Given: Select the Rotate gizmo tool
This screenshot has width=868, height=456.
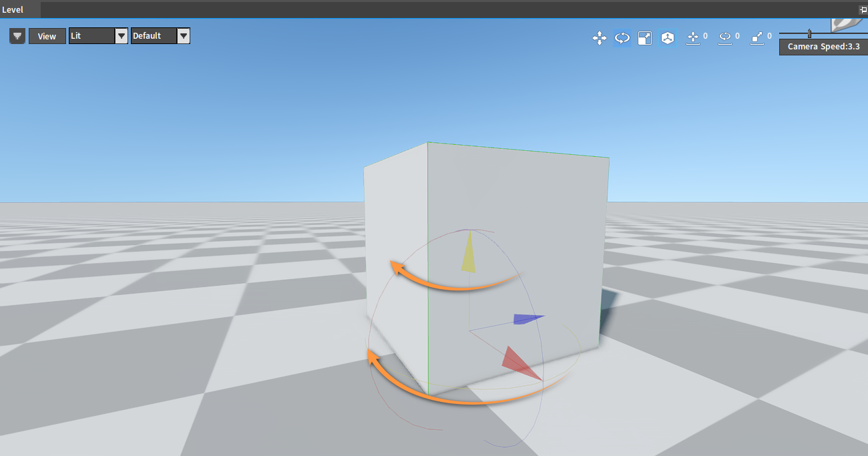Looking at the screenshot, I should click(x=622, y=38).
